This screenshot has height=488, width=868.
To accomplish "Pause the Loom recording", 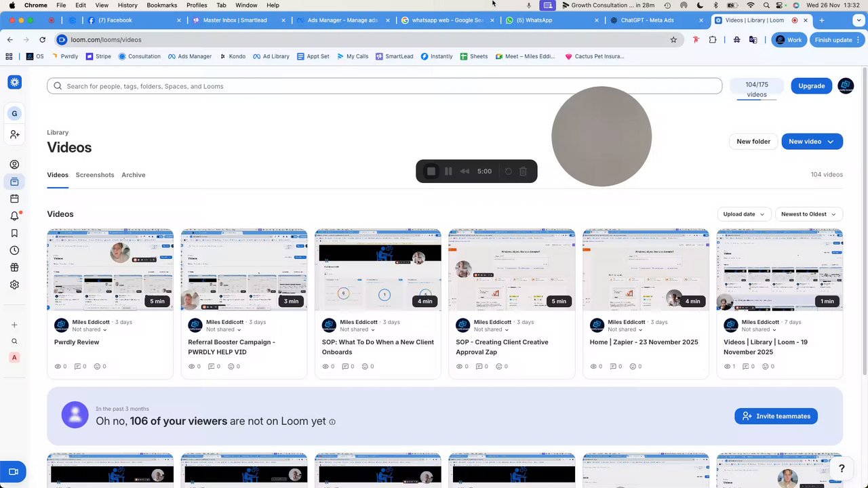I will tap(448, 171).
